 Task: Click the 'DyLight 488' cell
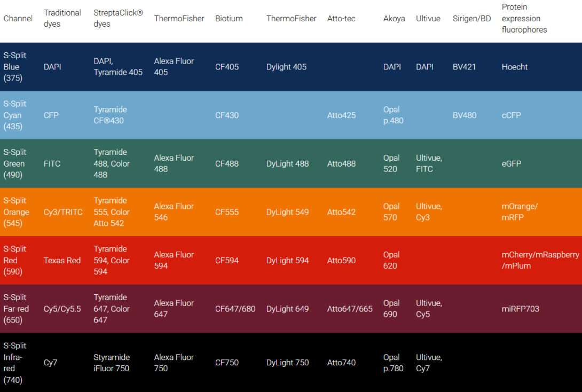point(287,164)
